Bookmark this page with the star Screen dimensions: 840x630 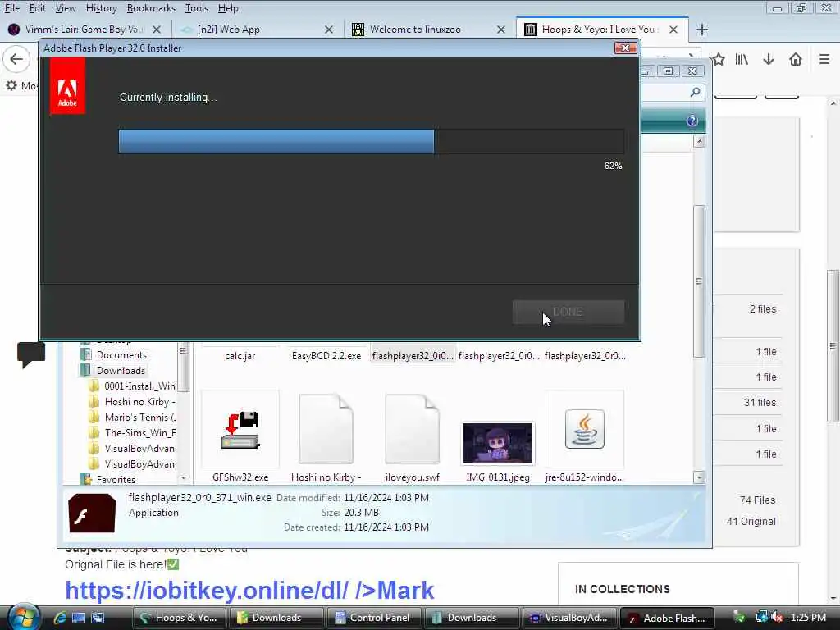[719, 59]
